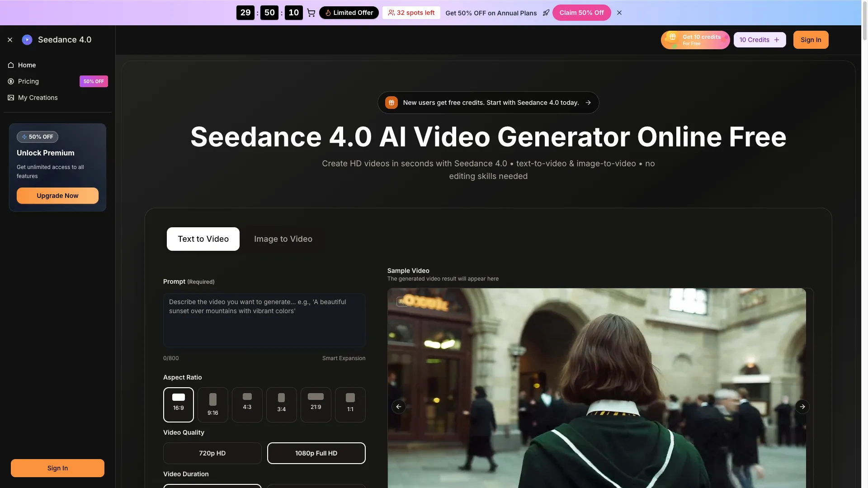Open the free credits announcement arrow

pyautogui.click(x=589, y=102)
